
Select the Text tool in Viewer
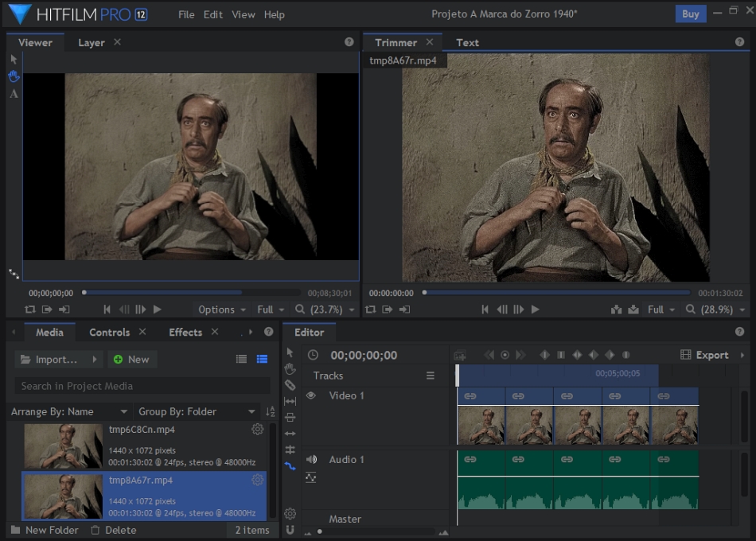click(x=14, y=94)
